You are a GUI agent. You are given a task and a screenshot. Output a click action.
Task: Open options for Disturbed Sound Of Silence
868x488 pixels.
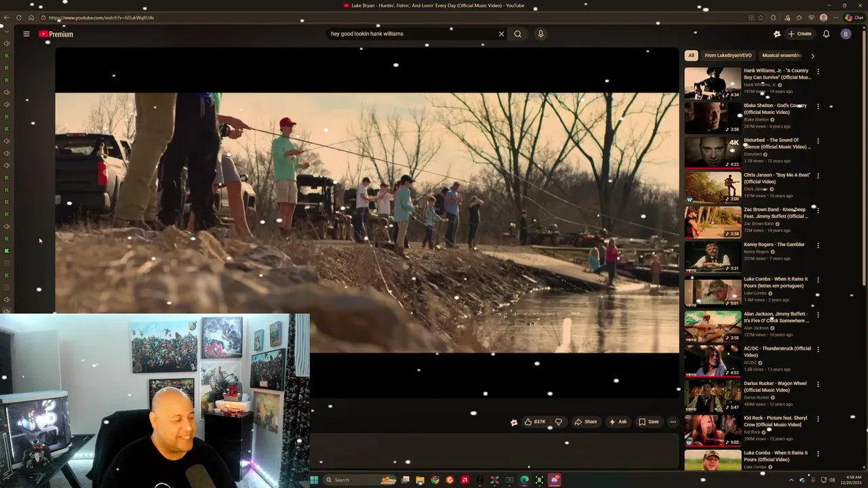coord(818,141)
